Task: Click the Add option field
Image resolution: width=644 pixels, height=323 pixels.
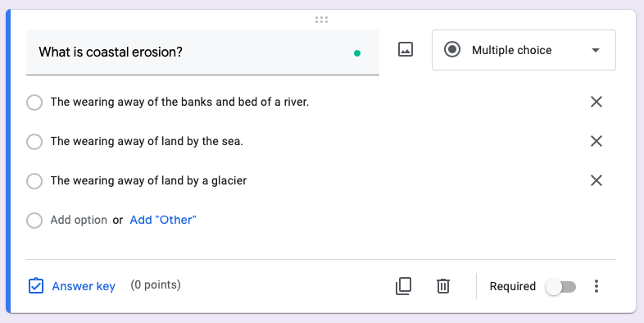Action: coord(79,220)
